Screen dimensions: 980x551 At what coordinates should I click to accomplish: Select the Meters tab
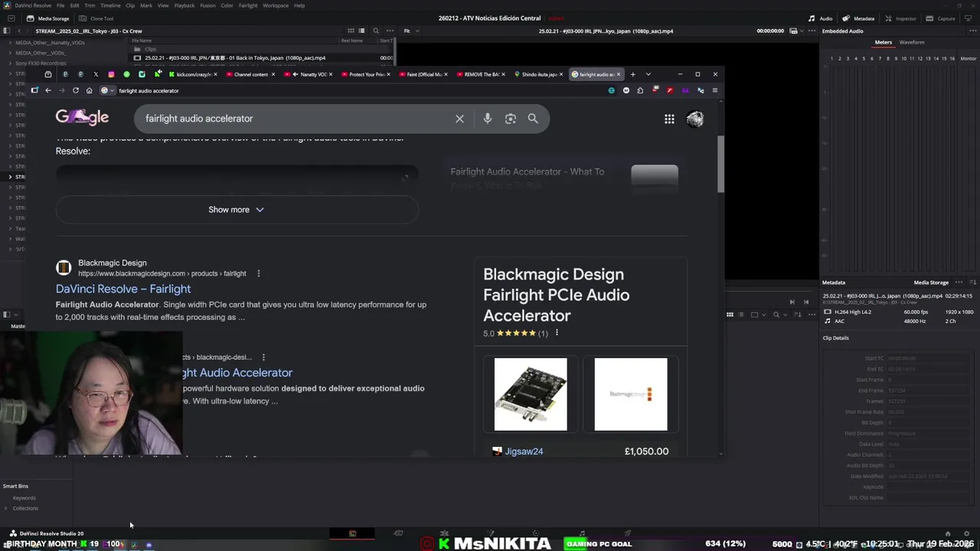pos(884,42)
